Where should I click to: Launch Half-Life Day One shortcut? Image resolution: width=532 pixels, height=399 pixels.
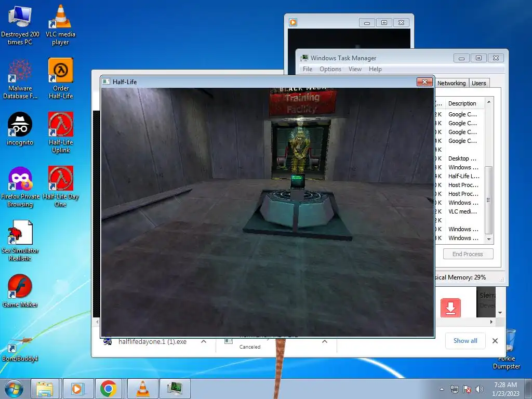coord(61,187)
